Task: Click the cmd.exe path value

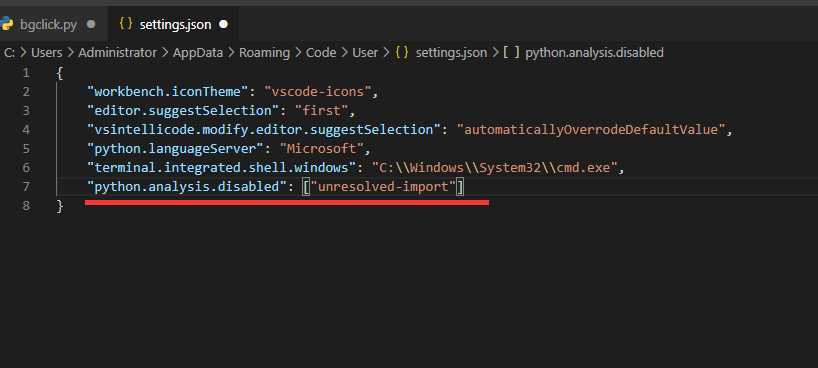Action: (x=495, y=168)
